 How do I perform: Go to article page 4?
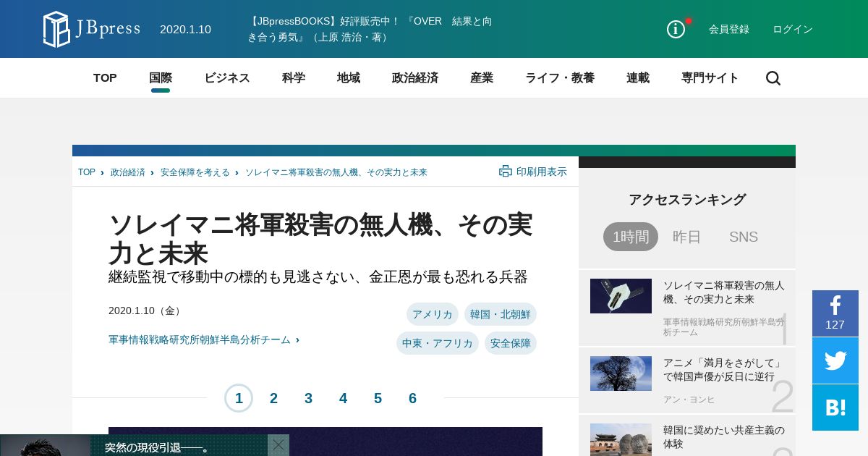343,398
